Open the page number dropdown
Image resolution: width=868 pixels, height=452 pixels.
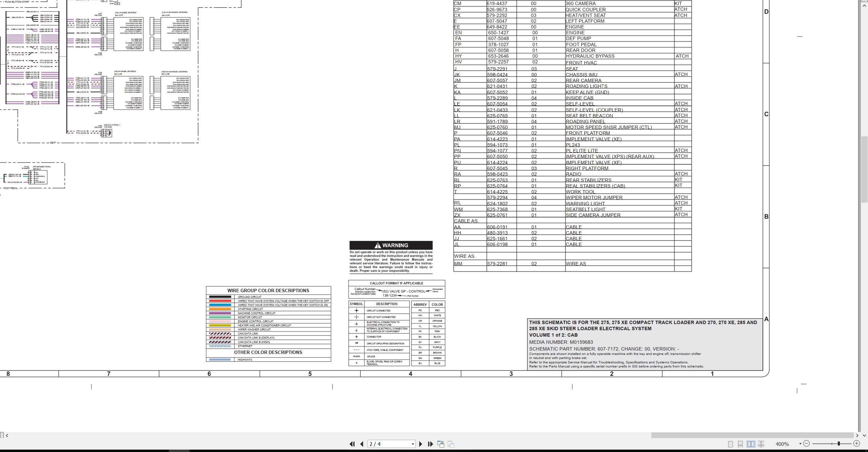coord(413,444)
